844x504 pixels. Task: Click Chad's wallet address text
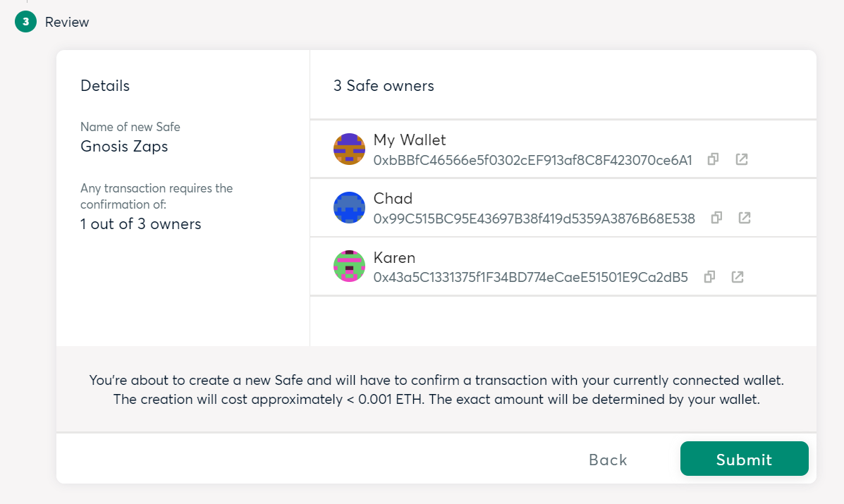(534, 219)
